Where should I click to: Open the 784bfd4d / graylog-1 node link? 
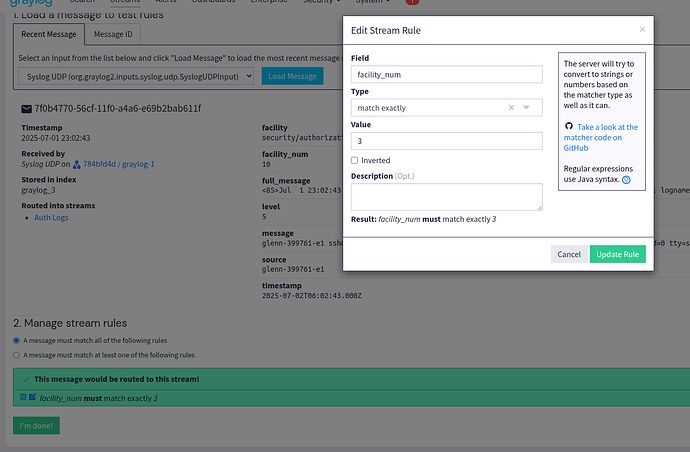(x=118, y=164)
